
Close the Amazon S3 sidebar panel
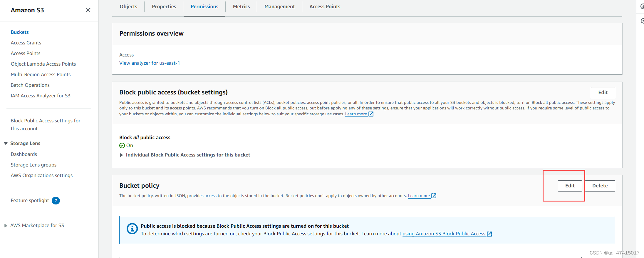[x=88, y=10]
